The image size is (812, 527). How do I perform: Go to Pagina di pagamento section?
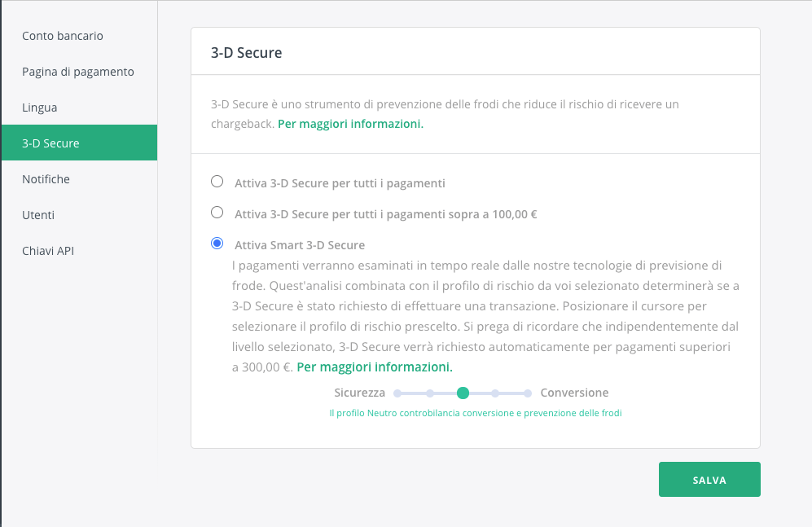[x=78, y=72]
